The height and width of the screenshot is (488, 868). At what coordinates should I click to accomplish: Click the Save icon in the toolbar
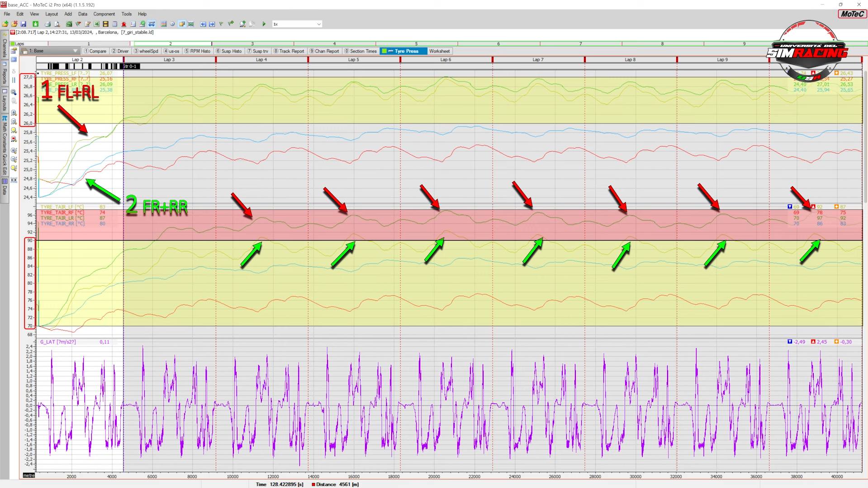(x=24, y=24)
